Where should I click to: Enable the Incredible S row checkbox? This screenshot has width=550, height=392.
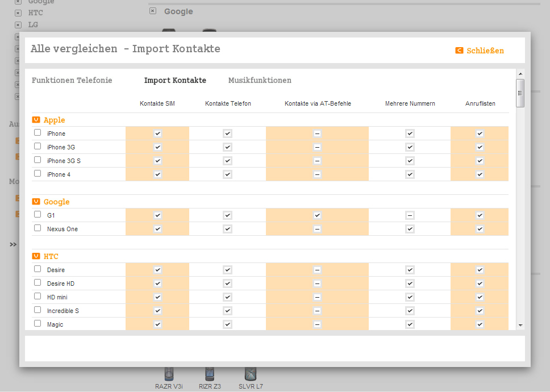click(x=37, y=310)
